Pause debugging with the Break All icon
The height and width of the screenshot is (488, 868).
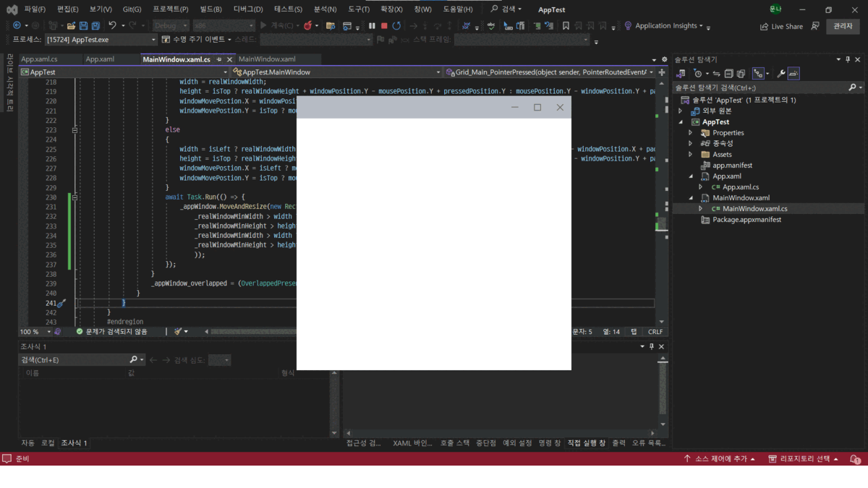tap(372, 25)
